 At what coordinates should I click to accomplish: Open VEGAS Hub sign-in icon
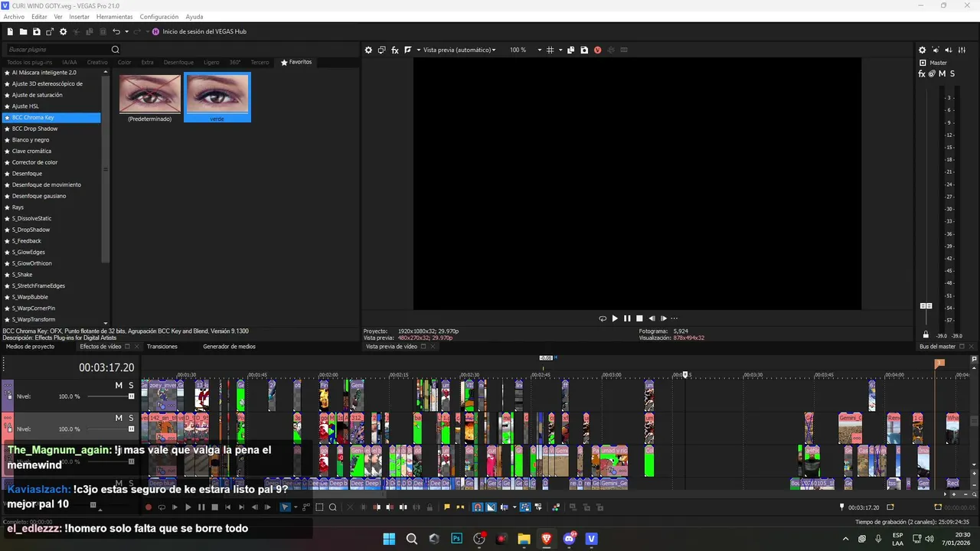click(x=155, y=31)
